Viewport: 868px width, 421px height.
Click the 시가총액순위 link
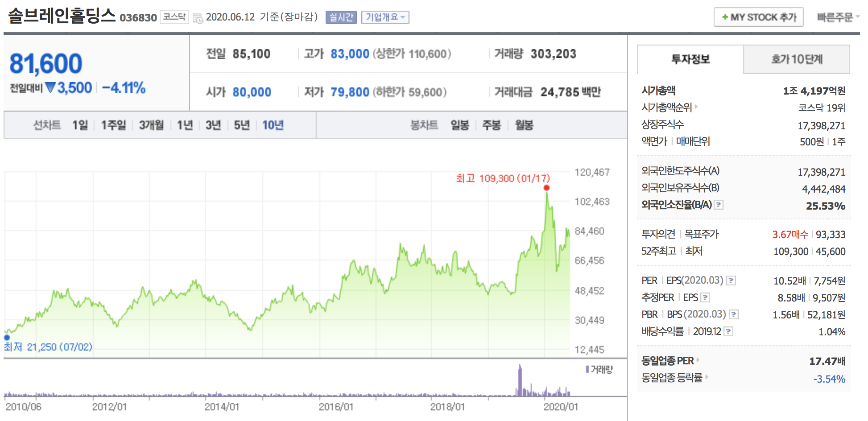click(667, 107)
